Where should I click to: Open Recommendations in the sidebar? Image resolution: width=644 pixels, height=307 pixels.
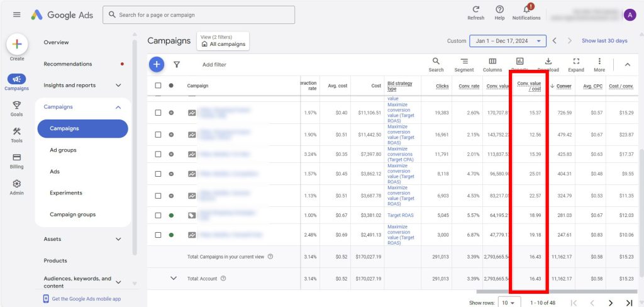68,64
